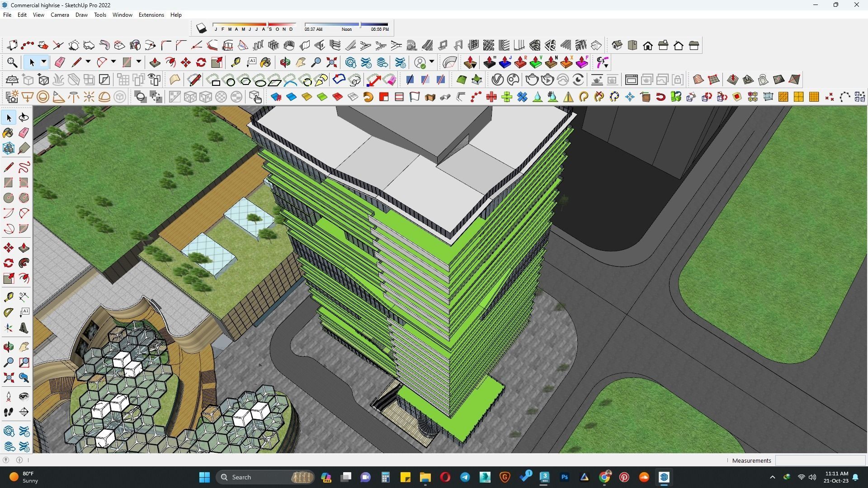The height and width of the screenshot is (488, 868).
Task: Choose the Pie arc tool
Action: click(24, 229)
